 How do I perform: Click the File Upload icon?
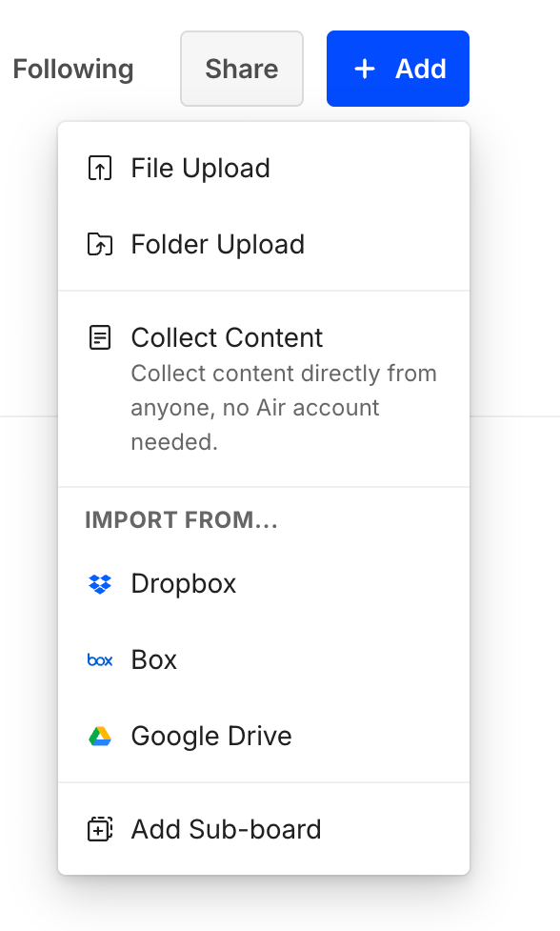coord(99,168)
